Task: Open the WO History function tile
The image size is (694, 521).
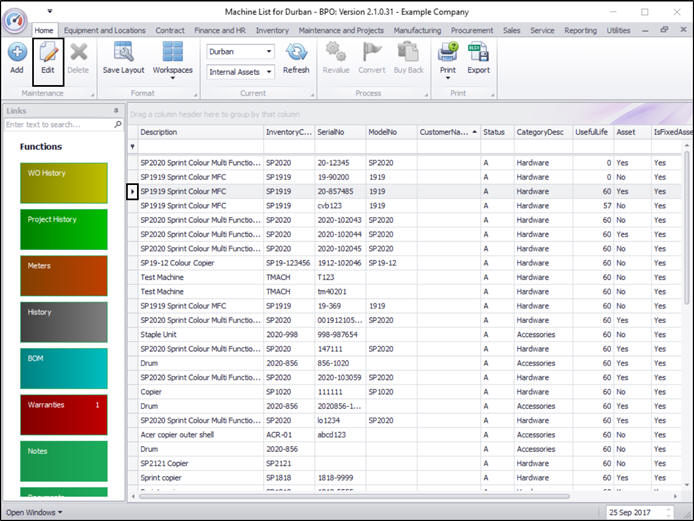Action: (64, 183)
